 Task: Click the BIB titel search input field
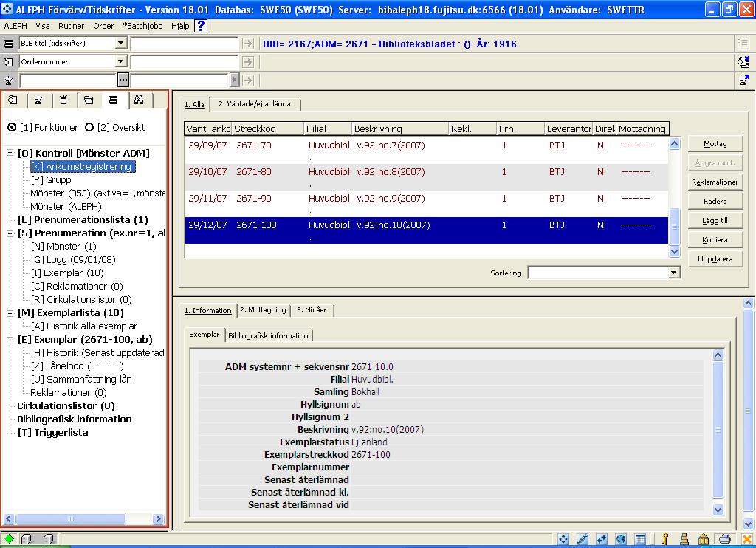pyautogui.click(x=185, y=44)
